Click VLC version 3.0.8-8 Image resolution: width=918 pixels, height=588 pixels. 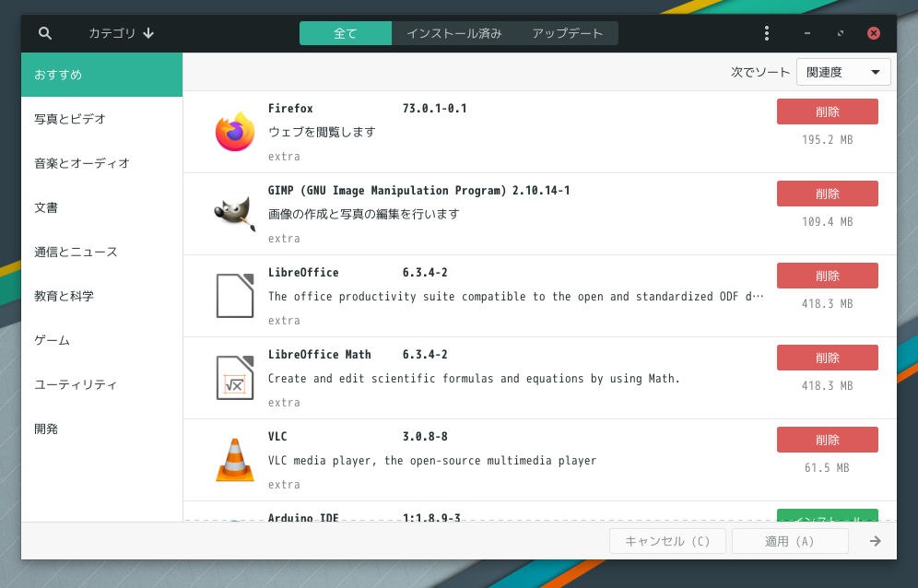[425, 436]
